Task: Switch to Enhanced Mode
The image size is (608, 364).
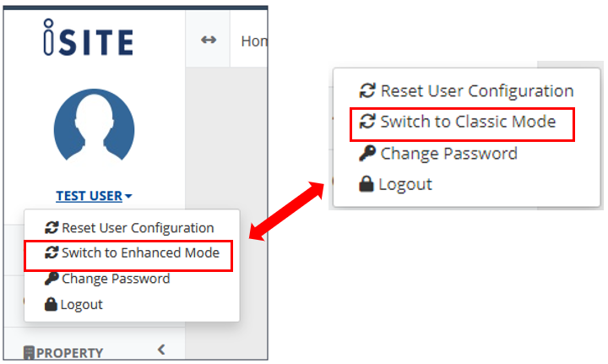Action: coord(133,253)
